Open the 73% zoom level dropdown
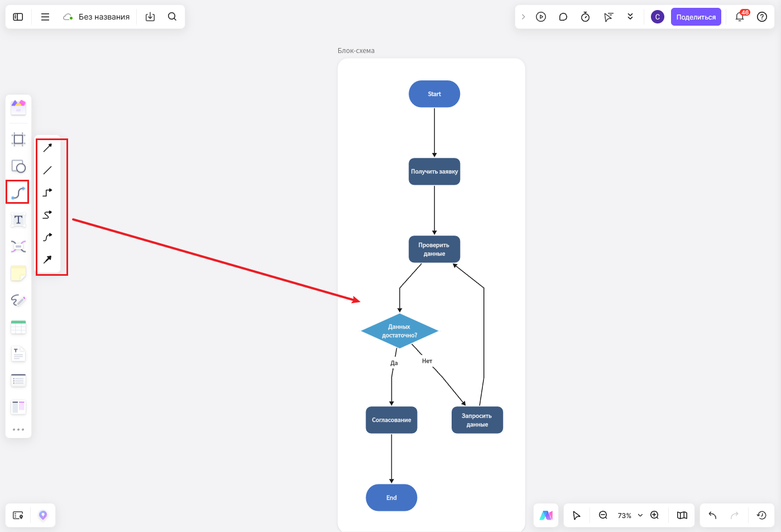The width and height of the screenshot is (781, 532). 630,515
